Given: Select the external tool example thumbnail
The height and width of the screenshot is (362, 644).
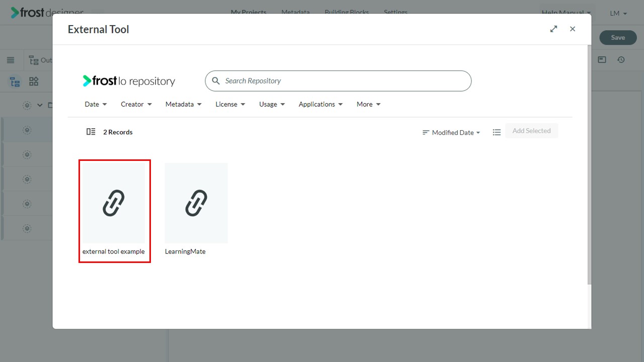Looking at the screenshot, I should tap(114, 203).
